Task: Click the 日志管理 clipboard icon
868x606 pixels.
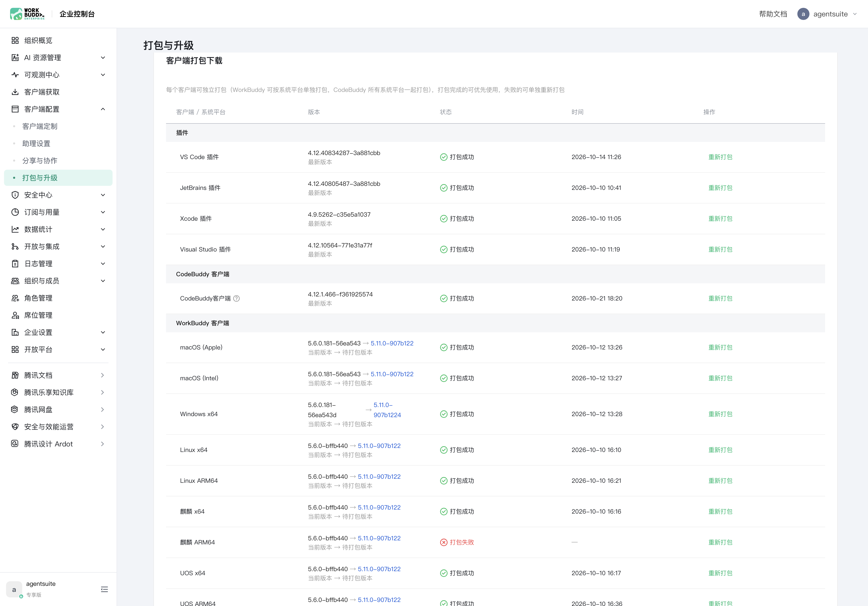Action: [x=15, y=264]
